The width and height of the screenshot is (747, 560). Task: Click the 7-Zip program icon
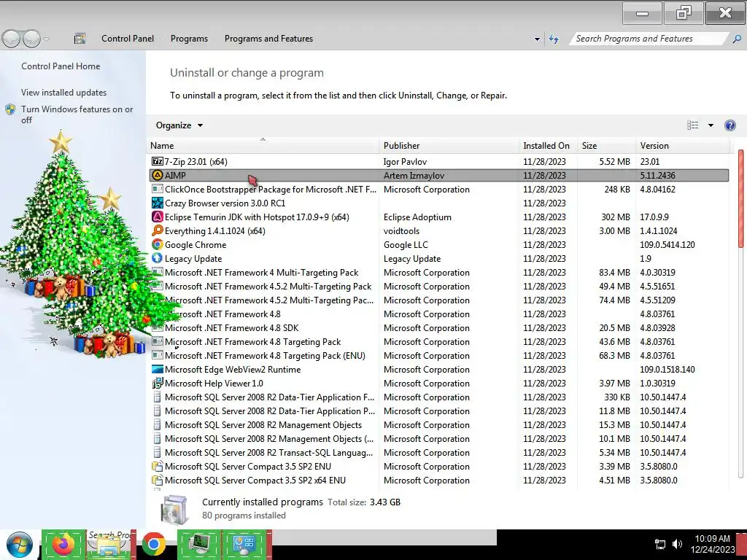click(x=158, y=161)
